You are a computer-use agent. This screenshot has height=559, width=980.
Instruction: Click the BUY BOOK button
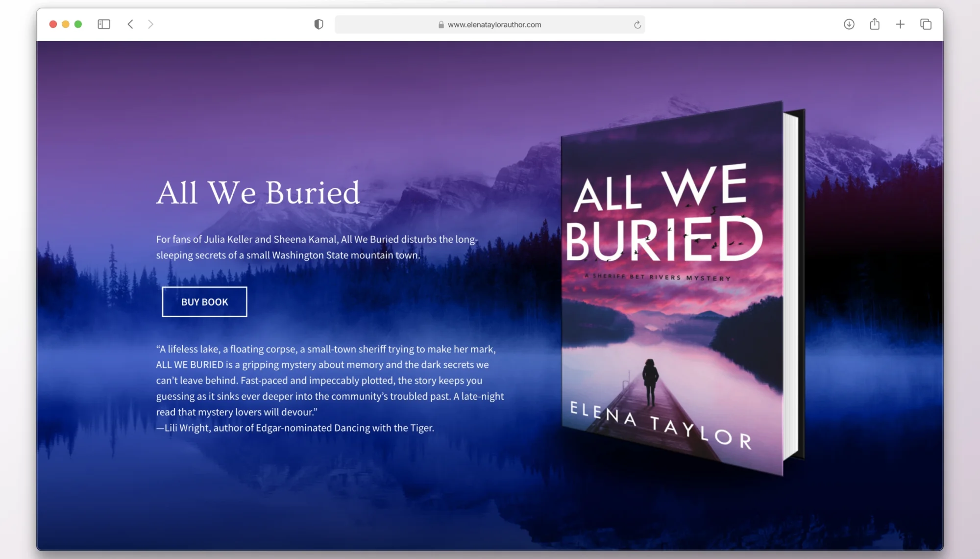pyautogui.click(x=204, y=302)
